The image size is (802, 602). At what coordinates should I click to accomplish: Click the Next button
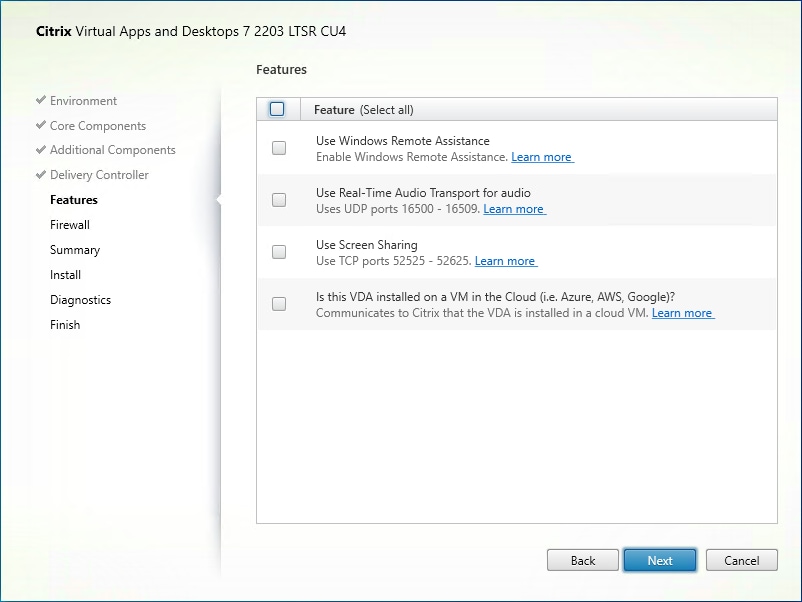pyautogui.click(x=660, y=560)
